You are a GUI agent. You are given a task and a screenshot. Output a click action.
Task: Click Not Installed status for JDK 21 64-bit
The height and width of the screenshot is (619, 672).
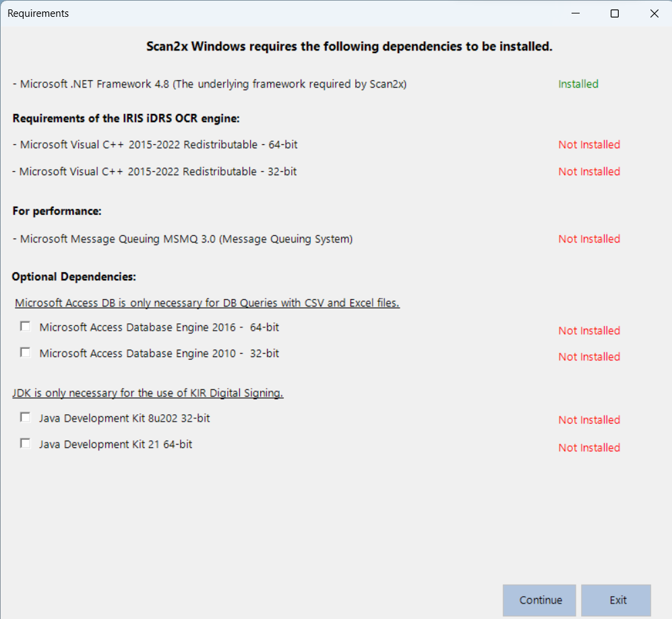[588, 448]
